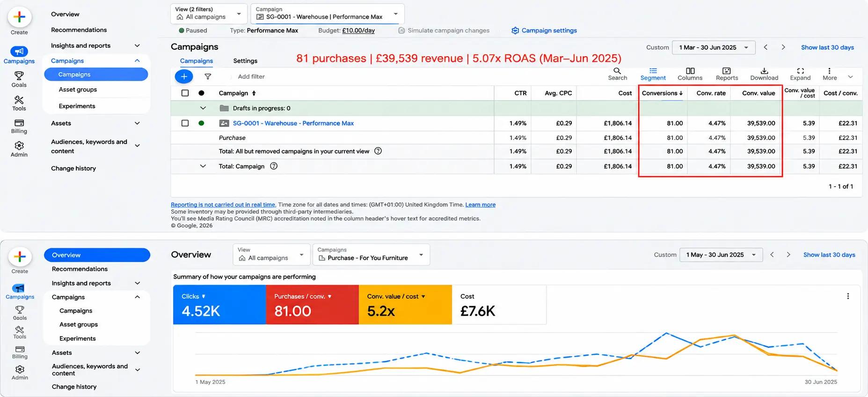Expand the 'Total: Campaign' row chevron
Viewport: 868px width, 397px height.
(x=203, y=166)
